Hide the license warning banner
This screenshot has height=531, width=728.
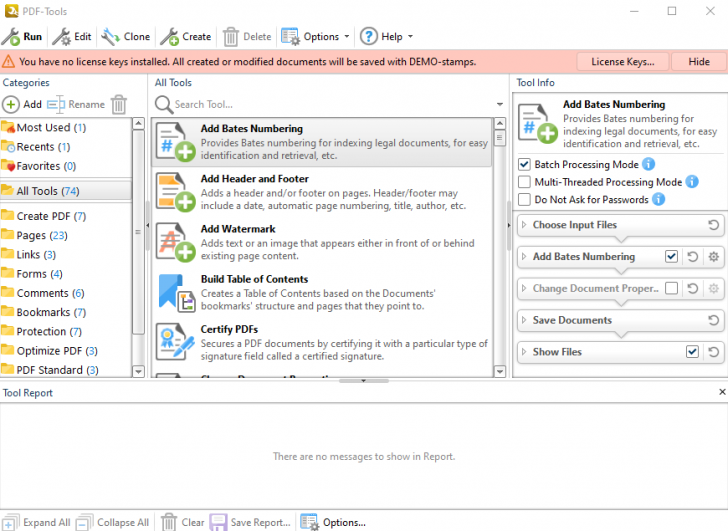tap(699, 62)
